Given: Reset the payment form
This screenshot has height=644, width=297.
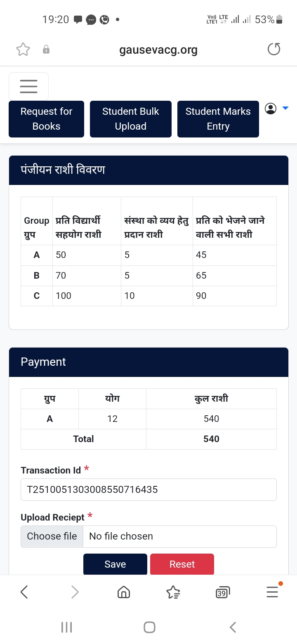Looking at the screenshot, I should 182,564.
